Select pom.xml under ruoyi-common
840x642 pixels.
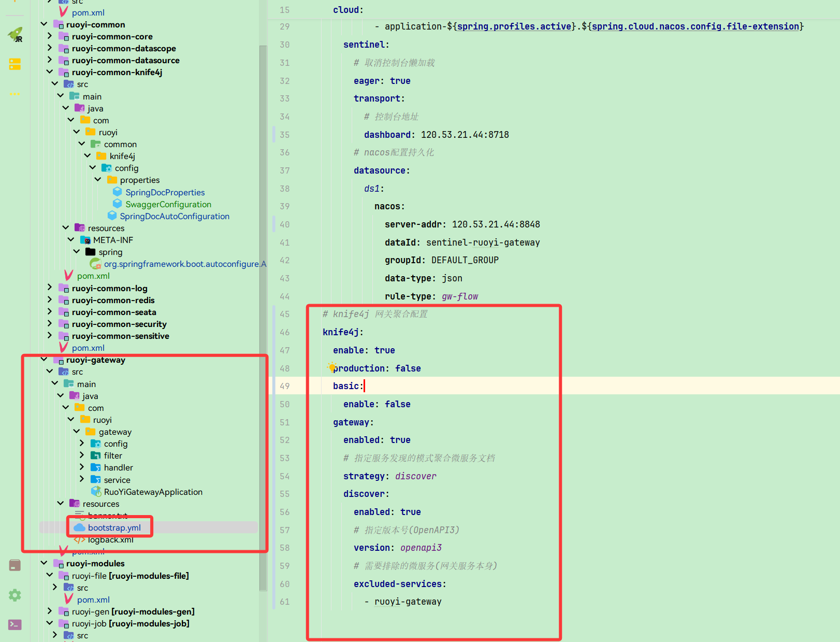pos(88,348)
